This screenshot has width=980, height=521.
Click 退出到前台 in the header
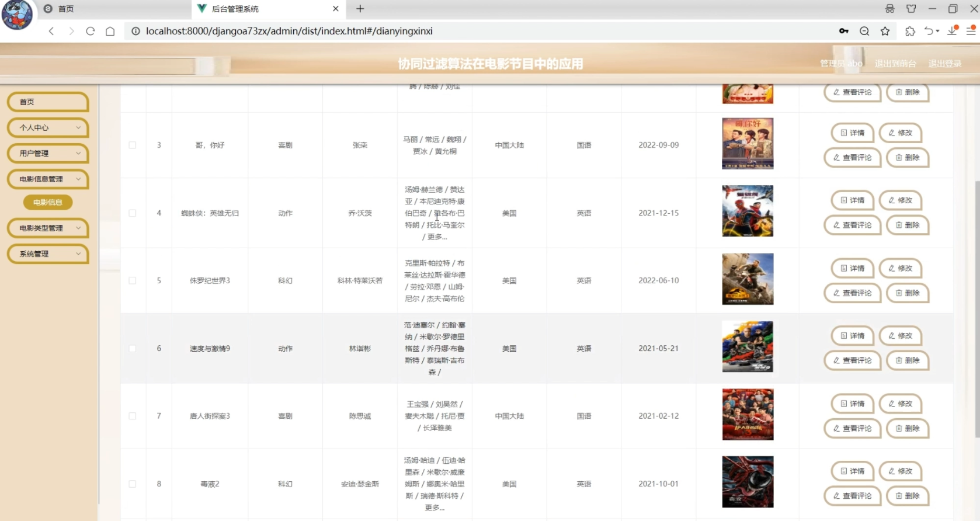coord(895,64)
